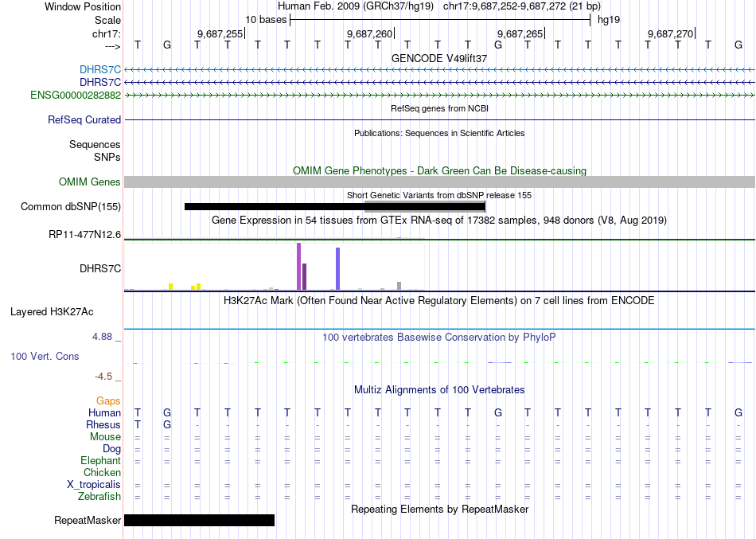Click the Repeating Elements by RepeatMasker title
The height and width of the screenshot is (539, 756).
[440, 509]
